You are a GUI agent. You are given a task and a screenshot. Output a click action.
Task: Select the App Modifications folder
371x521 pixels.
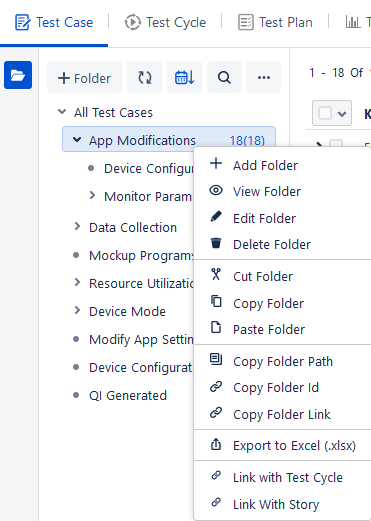tap(142, 141)
